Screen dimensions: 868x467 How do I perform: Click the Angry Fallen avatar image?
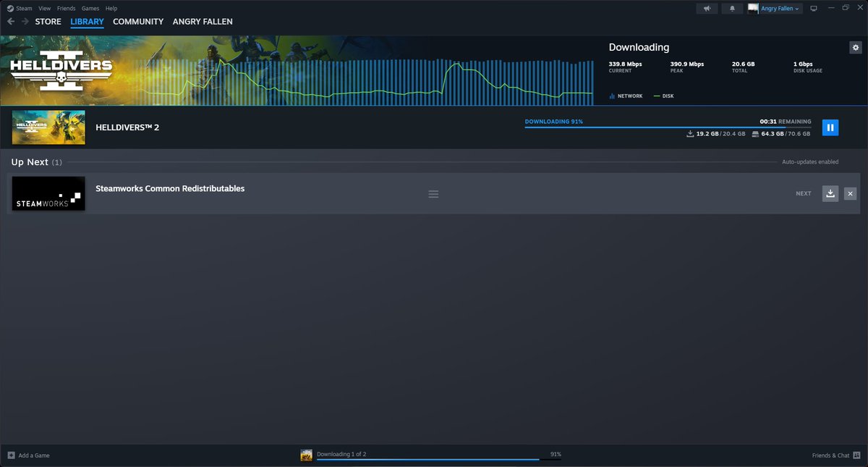tap(753, 9)
